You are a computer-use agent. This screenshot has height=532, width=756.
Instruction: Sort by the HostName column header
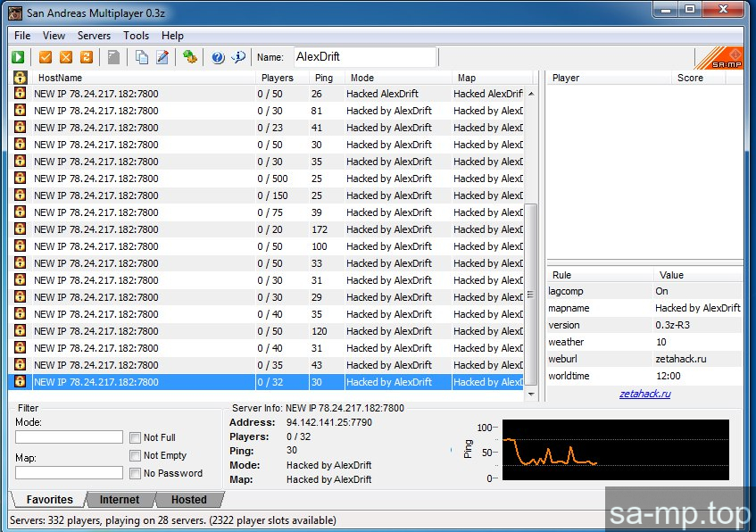tap(144, 78)
